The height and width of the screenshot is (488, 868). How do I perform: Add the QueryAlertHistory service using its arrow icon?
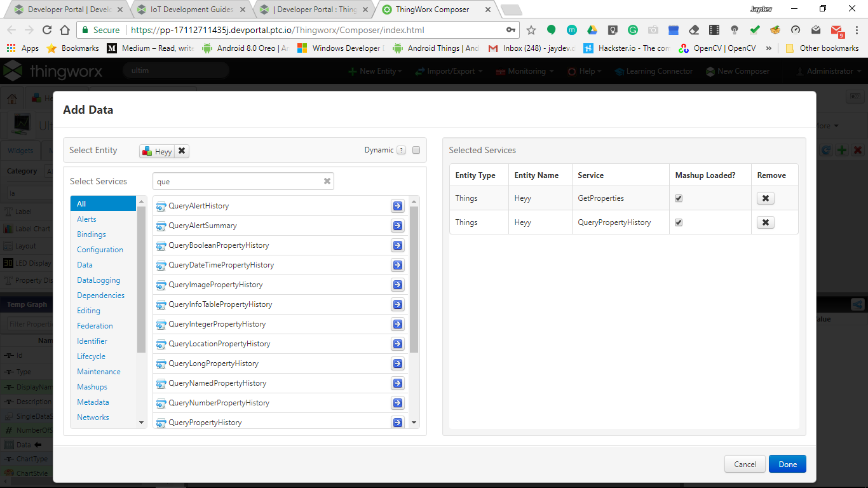pos(397,206)
